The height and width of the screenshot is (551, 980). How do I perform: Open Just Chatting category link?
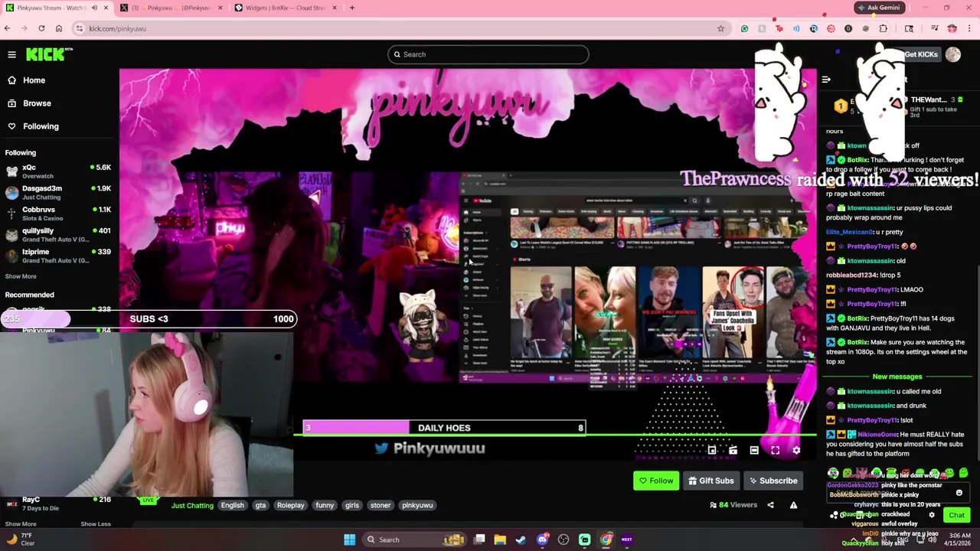pos(192,505)
